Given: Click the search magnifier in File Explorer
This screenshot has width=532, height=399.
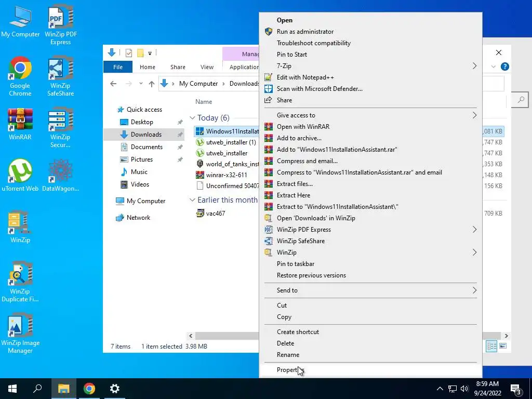Looking at the screenshot, I should pyautogui.click(x=521, y=100).
